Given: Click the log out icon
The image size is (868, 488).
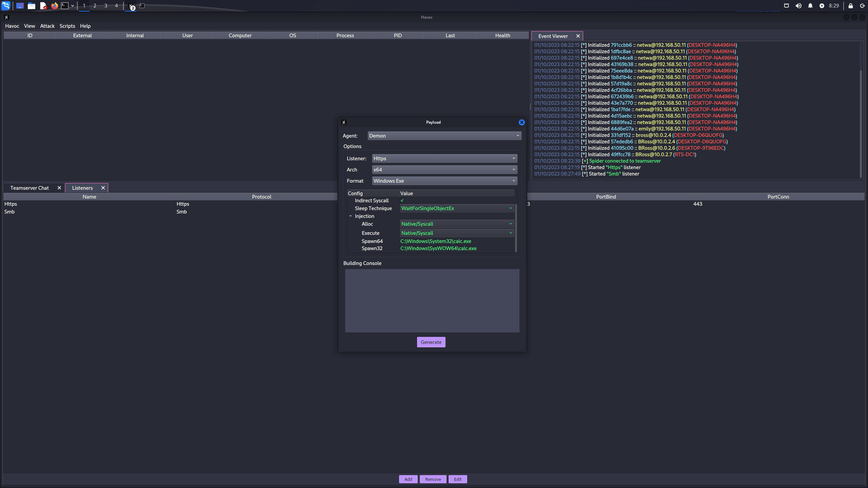Looking at the screenshot, I should click(862, 6).
